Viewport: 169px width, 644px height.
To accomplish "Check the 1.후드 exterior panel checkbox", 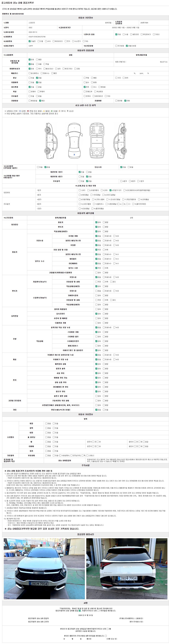I will [80, 190].
